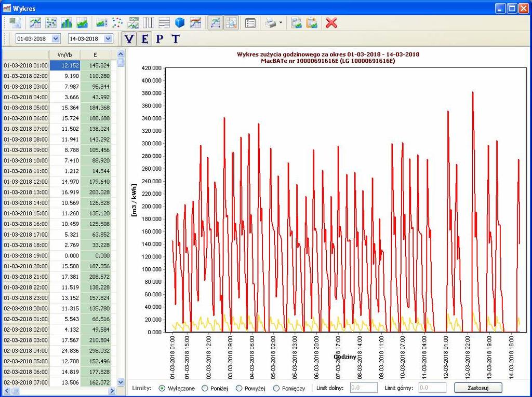This screenshot has height=397, width=532.
Task: Click the x-axis label Godziny
Action: 345,357
